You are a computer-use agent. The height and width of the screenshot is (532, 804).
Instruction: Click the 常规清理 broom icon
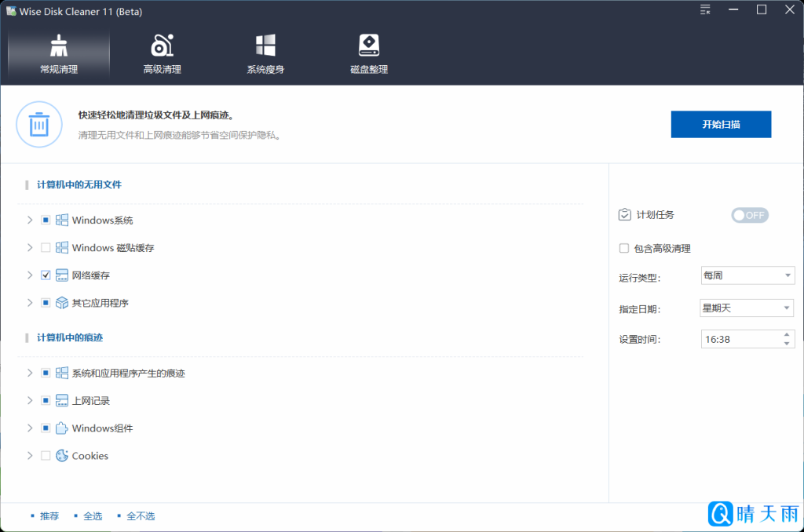click(59, 46)
